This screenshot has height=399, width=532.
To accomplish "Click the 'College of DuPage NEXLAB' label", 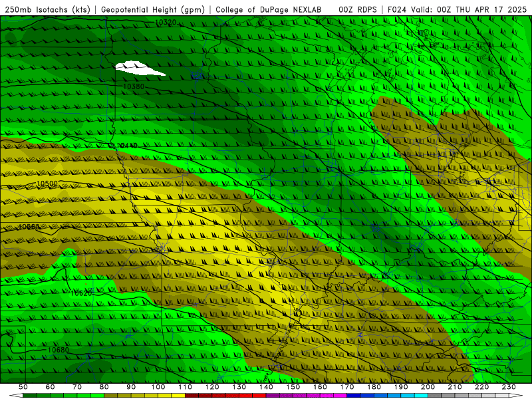I will pyautogui.click(x=268, y=10).
